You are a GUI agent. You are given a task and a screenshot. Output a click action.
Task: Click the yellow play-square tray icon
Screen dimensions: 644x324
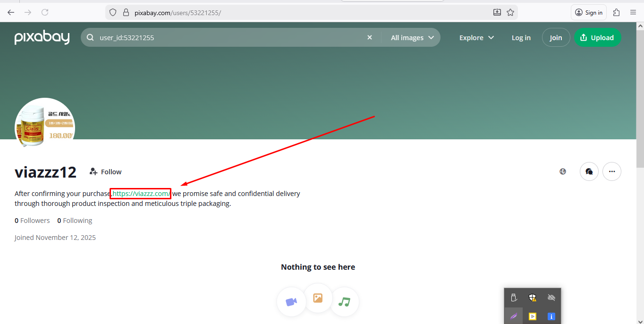(x=533, y=316)
